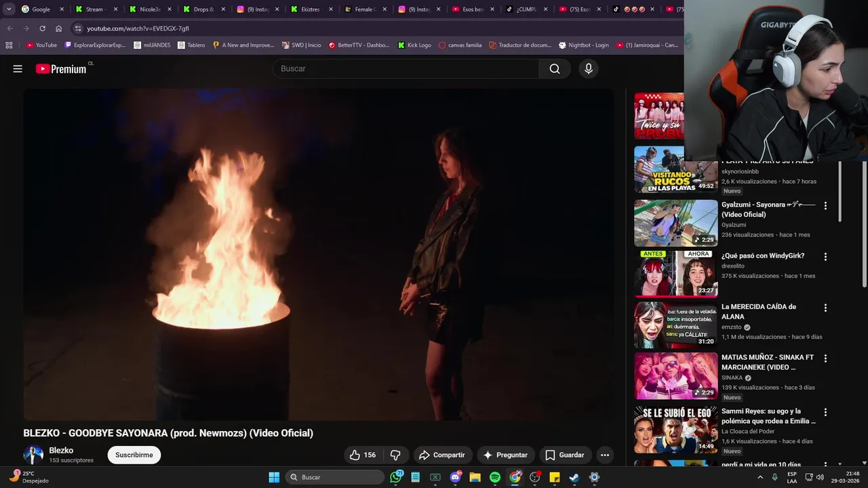868x488 pixels.
Task: Click the YouTube page vertical scrollbar
Action: click(x=864, y=224)
